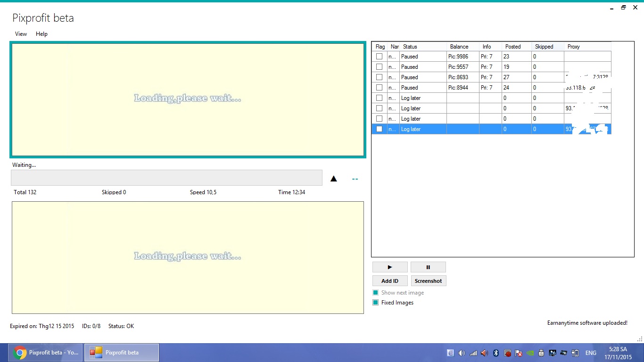
Task: Click Pri: 7 in the Pic:8944 row
Action: (x=487, y=88)
